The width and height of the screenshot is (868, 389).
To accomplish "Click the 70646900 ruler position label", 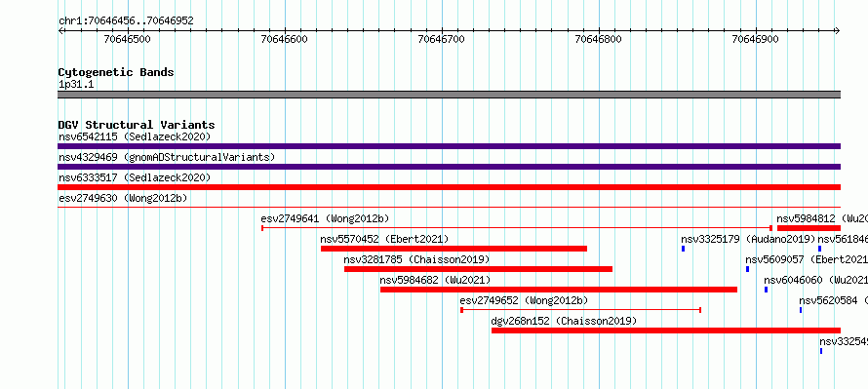I will point(755,39).
